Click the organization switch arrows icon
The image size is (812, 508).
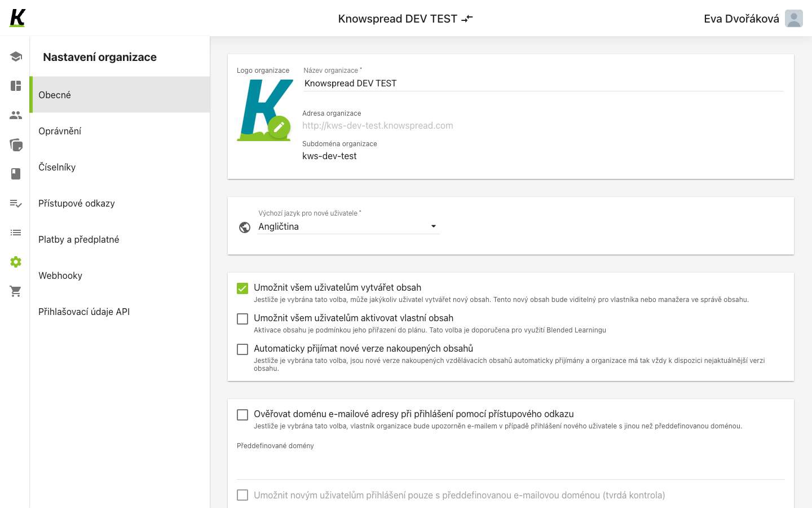click(467, 19)
